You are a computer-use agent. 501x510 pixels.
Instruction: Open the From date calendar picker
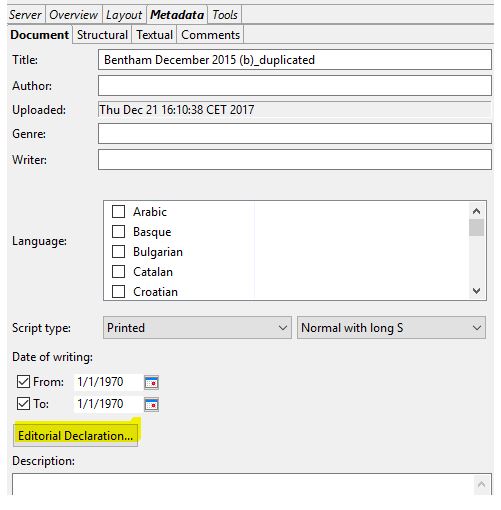coord(151,382)
